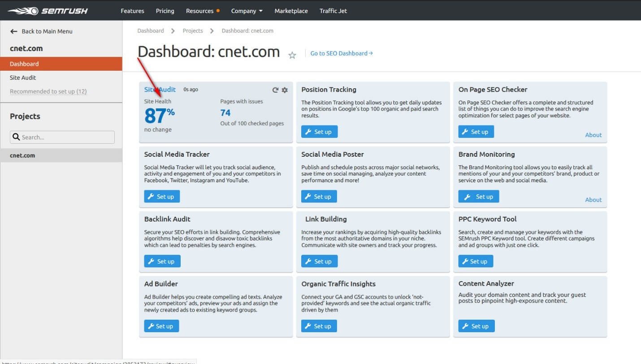
Task: Click the refresh icon on Site Audit card
Action: point(275,90)
